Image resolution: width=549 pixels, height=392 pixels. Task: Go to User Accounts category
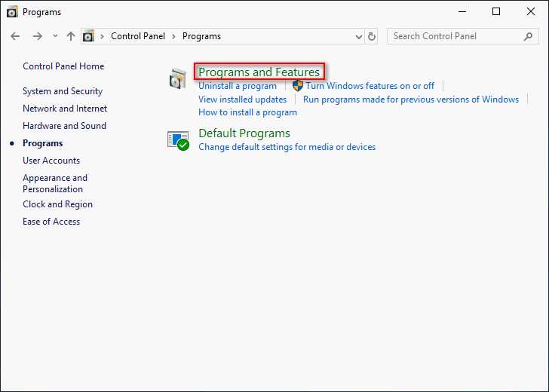click(x=51, y=161)
